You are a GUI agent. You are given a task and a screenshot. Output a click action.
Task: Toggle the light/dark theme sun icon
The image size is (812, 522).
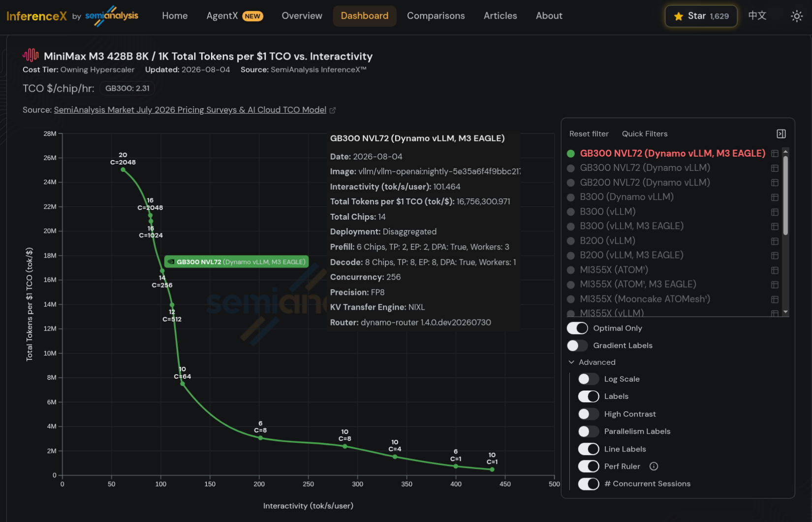(796, 16)
